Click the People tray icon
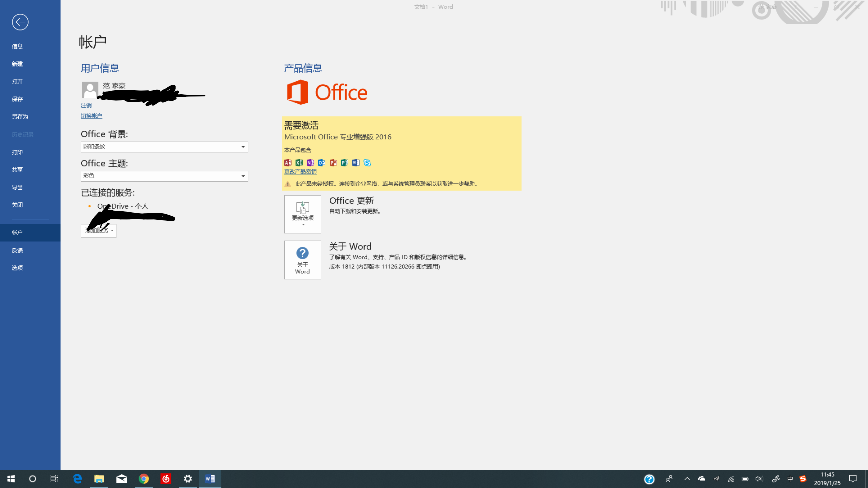Viewport: 868px width, 488px height. coord(669,479)
